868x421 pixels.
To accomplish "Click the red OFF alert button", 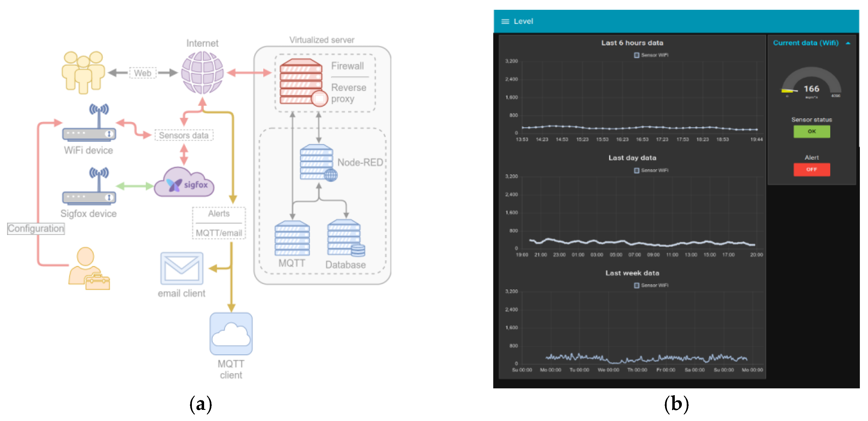I will (x=811, y=169).
